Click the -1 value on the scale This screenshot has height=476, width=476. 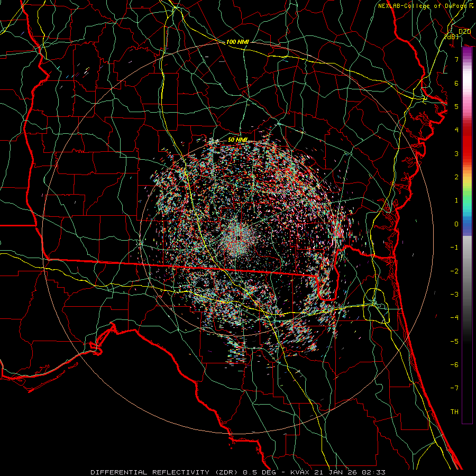[x=454, y=248]
